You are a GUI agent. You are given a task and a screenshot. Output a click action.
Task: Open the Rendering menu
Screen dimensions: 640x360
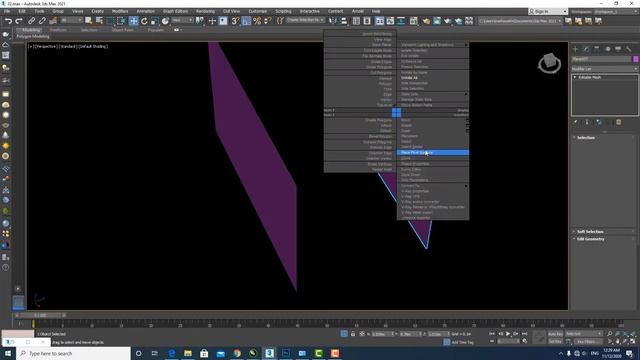205,11
